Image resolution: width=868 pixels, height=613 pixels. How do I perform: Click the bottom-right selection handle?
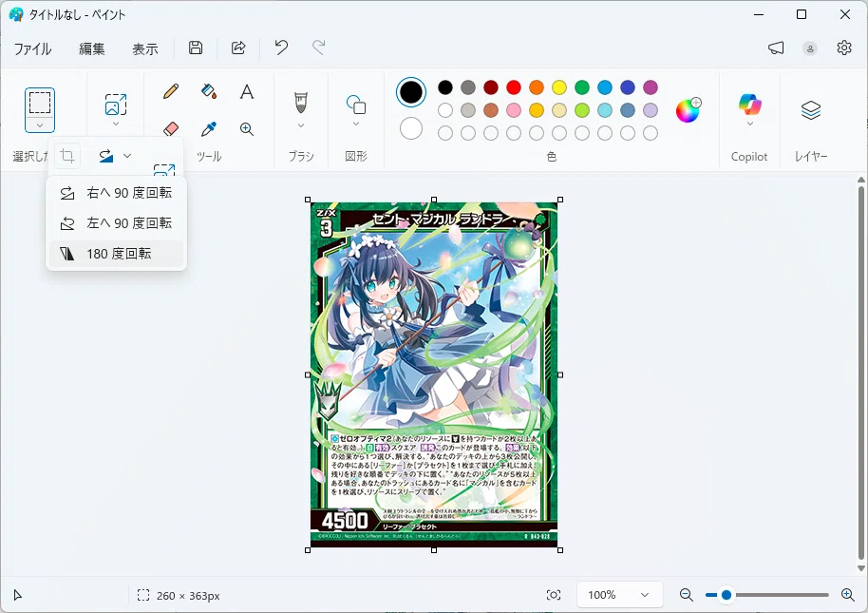click(x=560, y=550)
